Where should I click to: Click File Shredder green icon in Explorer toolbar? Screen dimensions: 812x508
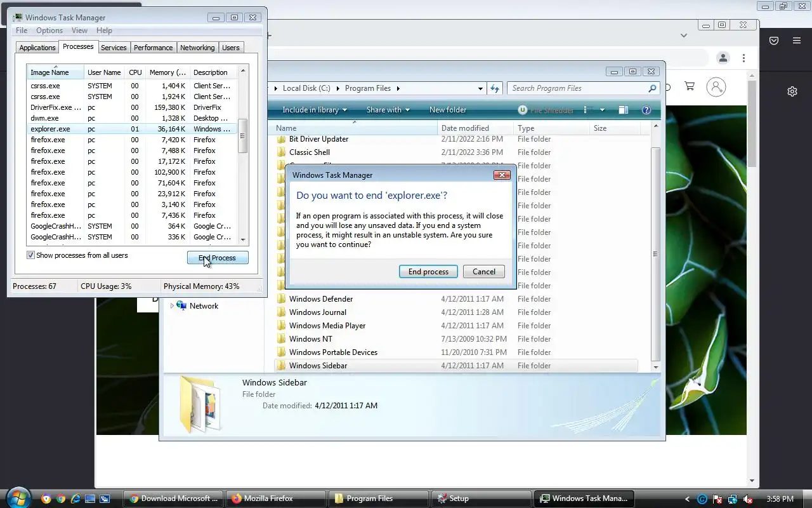pos(522,110)
